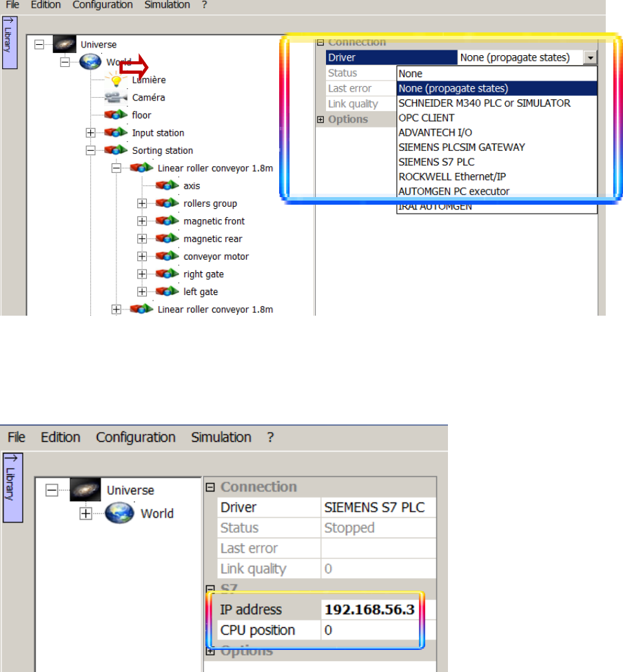Click the CPU position value field
This screenshot has height=672, width=623.
tap(378, 630)
